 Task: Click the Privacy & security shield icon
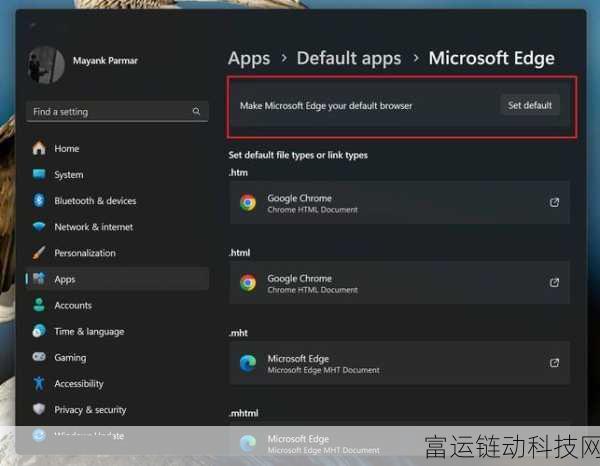pyautogui.click(x=39, y=409)
